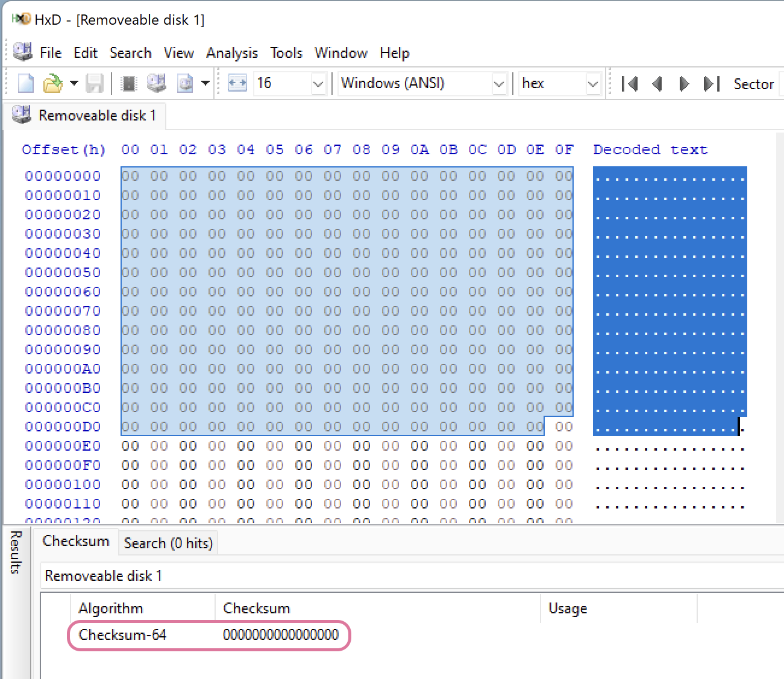Open a file with the folder icon
This screenshot has width=784, height=679.
[53, 83]
